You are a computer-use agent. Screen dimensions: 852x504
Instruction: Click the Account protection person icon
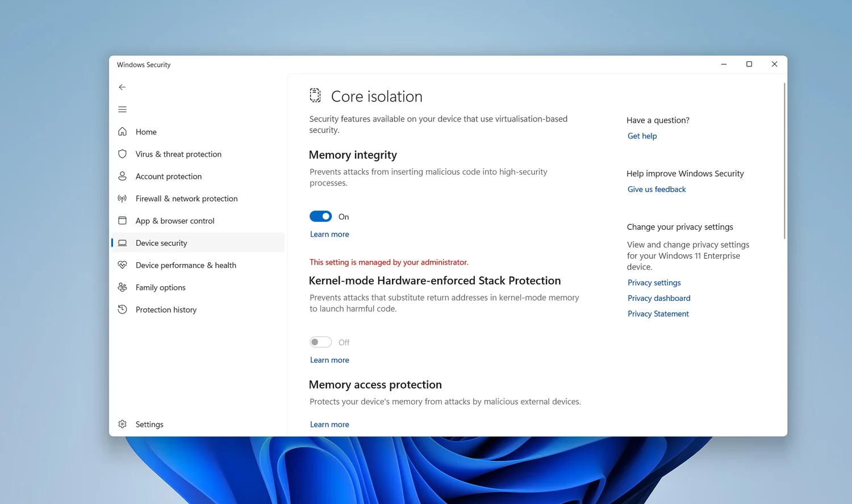(122, 176)
